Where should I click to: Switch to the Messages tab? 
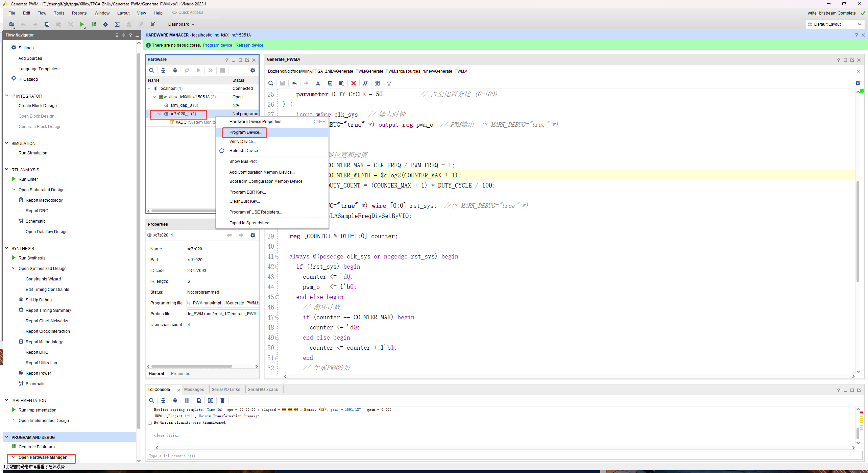(x=194, y=390)
